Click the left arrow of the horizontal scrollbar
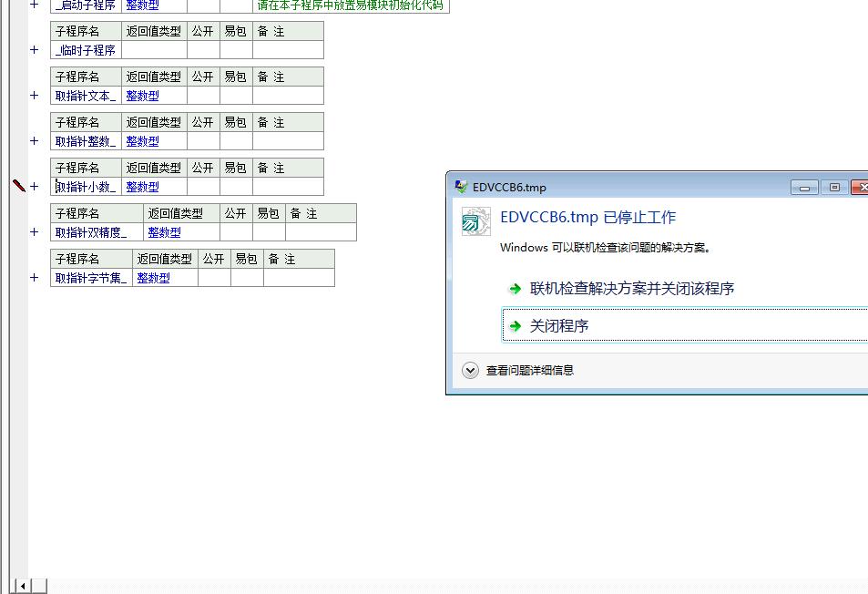 pos(22,586)
